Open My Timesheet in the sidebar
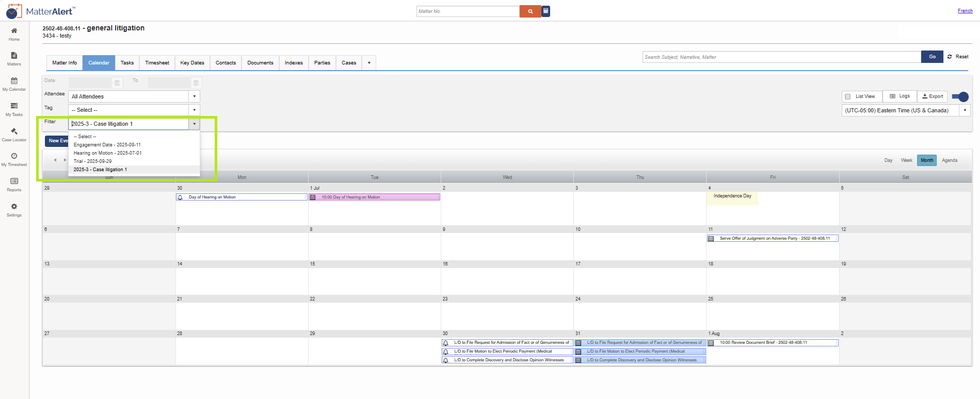Screen dimensions: 980x399 point(14,159)
